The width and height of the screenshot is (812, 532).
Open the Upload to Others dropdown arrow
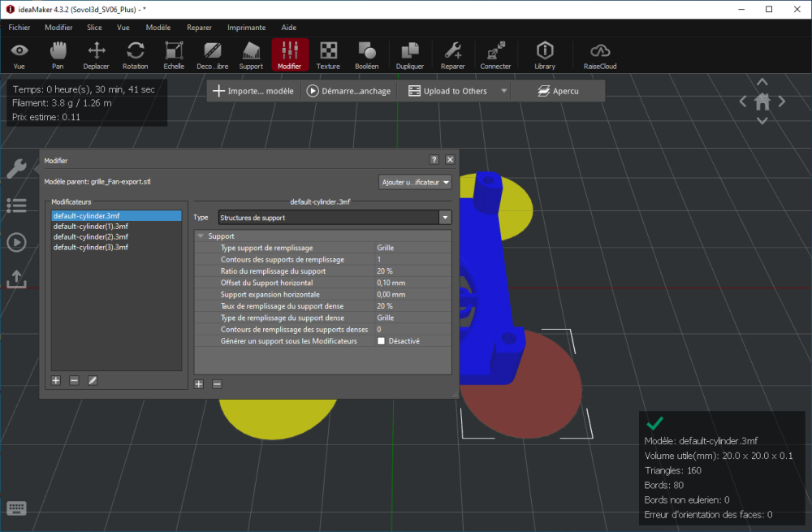(x=504, y=91)
